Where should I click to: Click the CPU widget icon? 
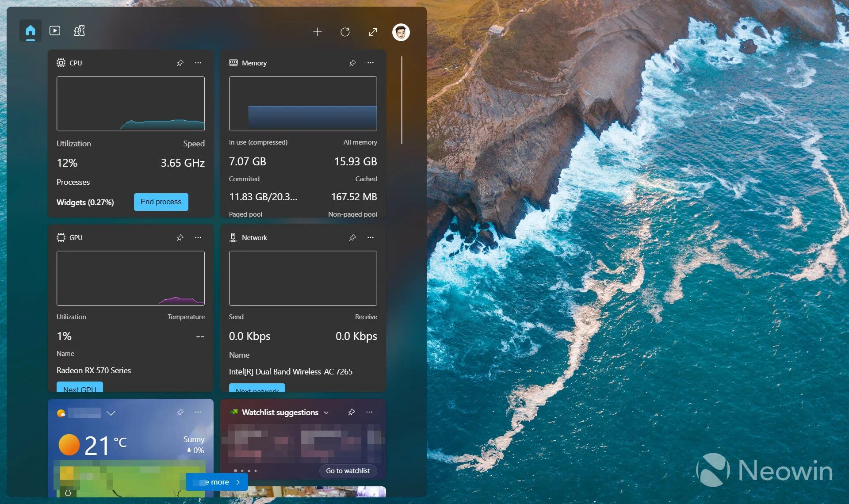click(x=60, y=63)
